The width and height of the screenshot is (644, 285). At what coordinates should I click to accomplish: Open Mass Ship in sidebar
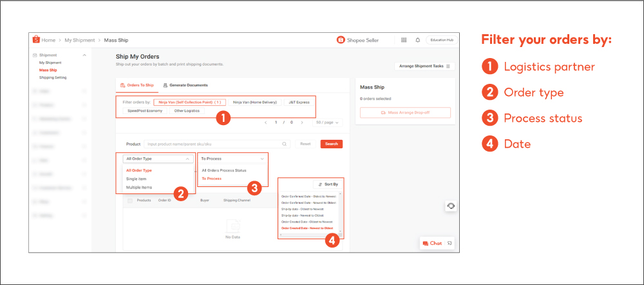[48, 70]
